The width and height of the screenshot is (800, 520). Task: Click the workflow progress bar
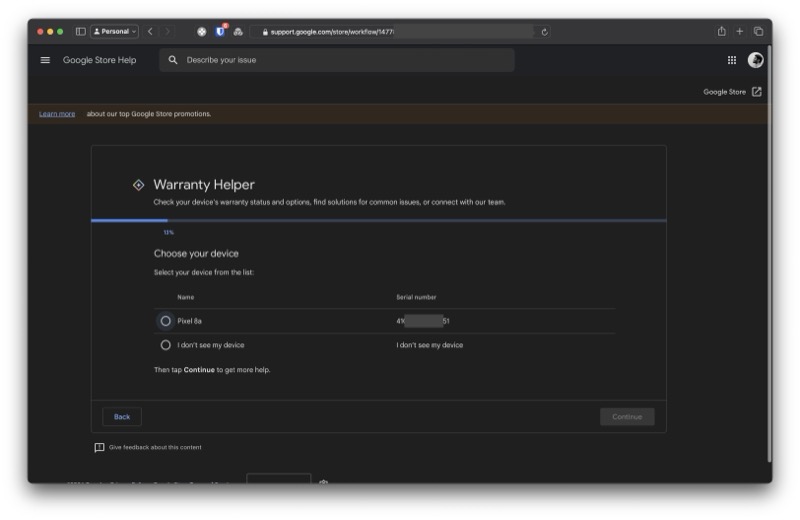click(x=379, y=220)
